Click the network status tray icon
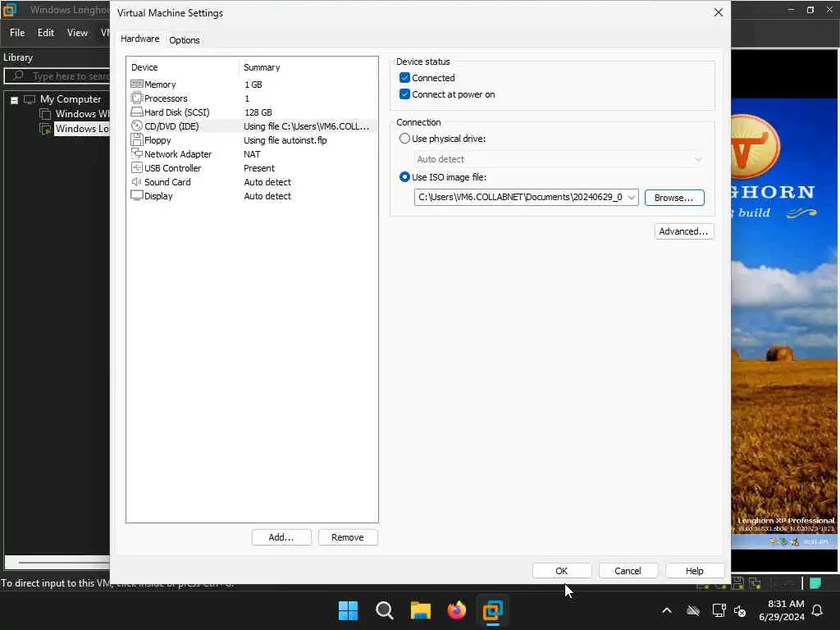 (719, 610)
